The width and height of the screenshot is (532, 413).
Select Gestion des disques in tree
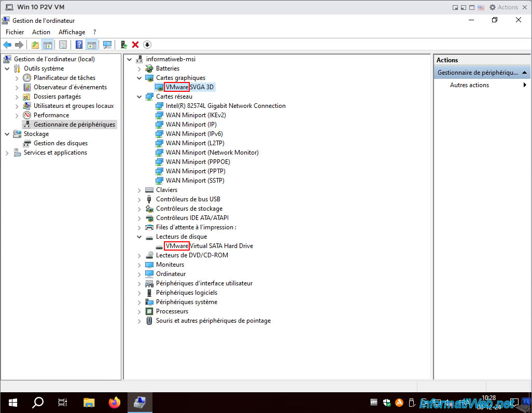coord(61,143)
